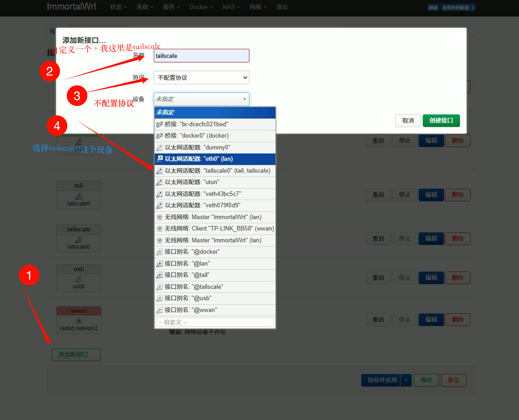519x420 pixels.
Task: Click the utun ethernet adapter icon
Action: (159, 182)
